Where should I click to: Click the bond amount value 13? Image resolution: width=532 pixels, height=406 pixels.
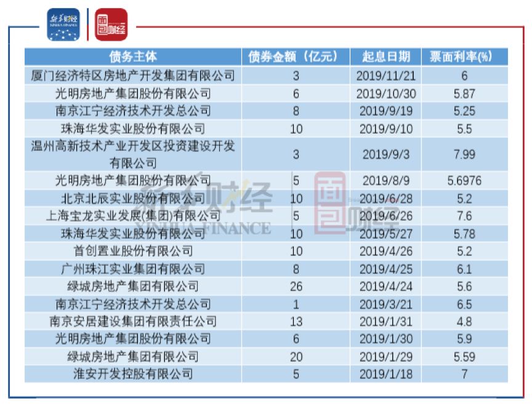point(296,322)
